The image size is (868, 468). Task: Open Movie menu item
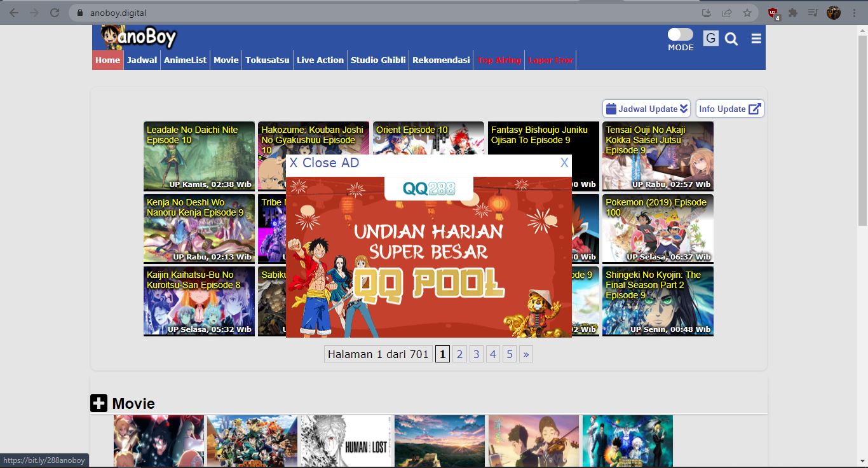tap(226, 60)
